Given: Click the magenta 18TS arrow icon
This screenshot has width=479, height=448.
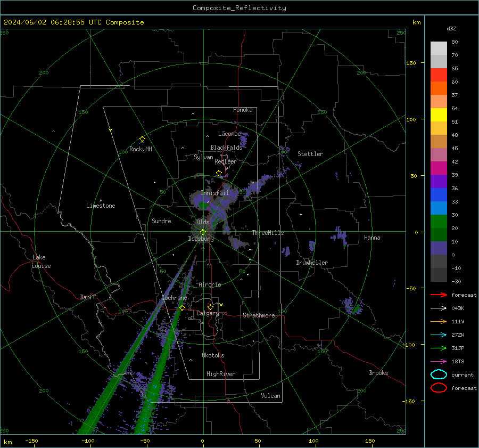Looking at the screenshot, I should click(439, 362).
